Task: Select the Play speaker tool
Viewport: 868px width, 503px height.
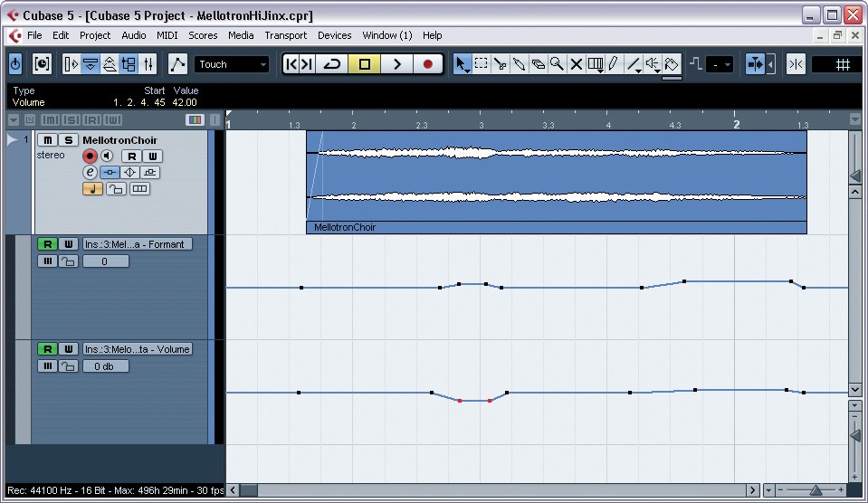Action: [653, 64]
